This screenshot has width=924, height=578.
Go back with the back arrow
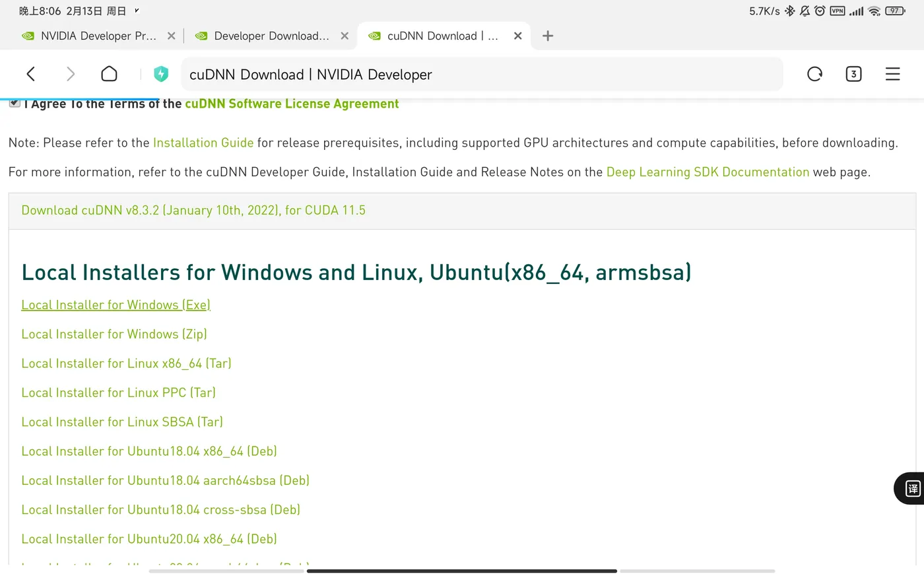[x=30, y=74]
